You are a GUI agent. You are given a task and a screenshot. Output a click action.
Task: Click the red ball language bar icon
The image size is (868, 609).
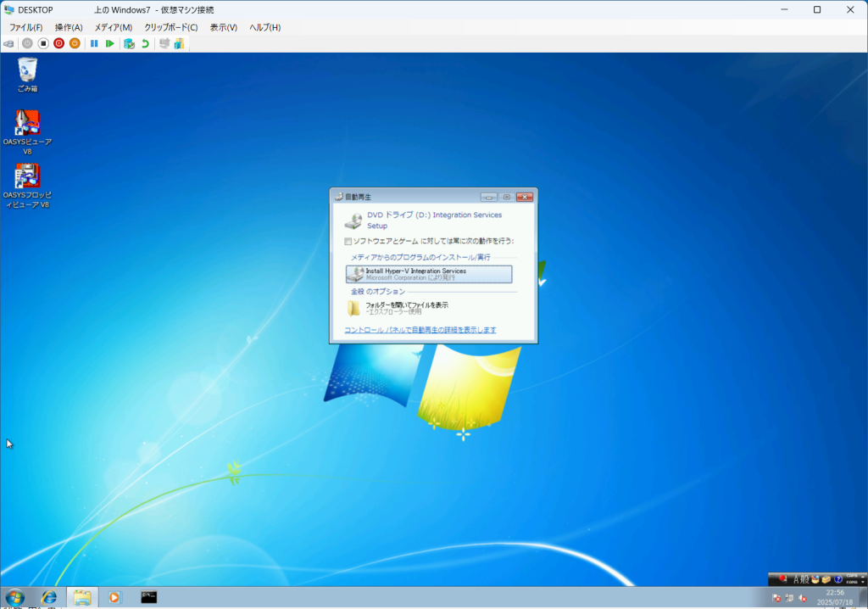point(782,579)
